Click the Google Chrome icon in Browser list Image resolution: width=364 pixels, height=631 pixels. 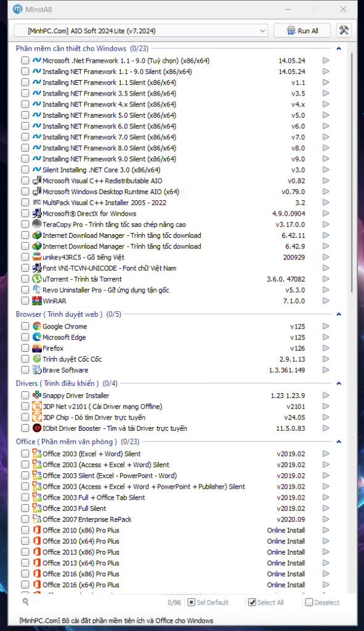point(37,327)
